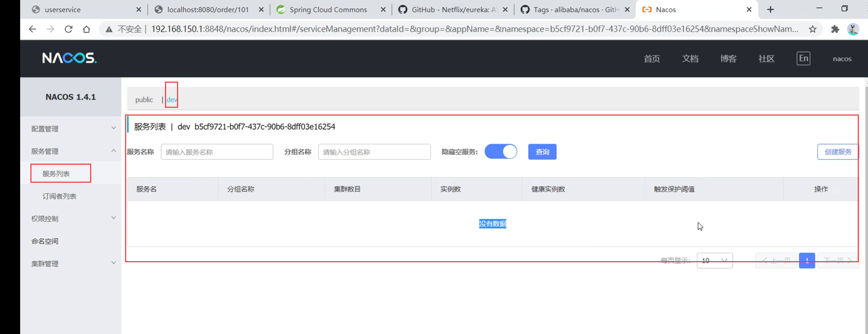
Task: Click the NACOS logo
Action: click(69, 58)
